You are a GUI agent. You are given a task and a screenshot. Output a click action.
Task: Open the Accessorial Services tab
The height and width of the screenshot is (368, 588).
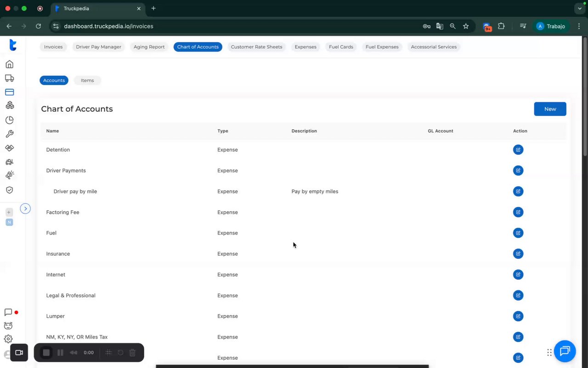pos(434,47)
